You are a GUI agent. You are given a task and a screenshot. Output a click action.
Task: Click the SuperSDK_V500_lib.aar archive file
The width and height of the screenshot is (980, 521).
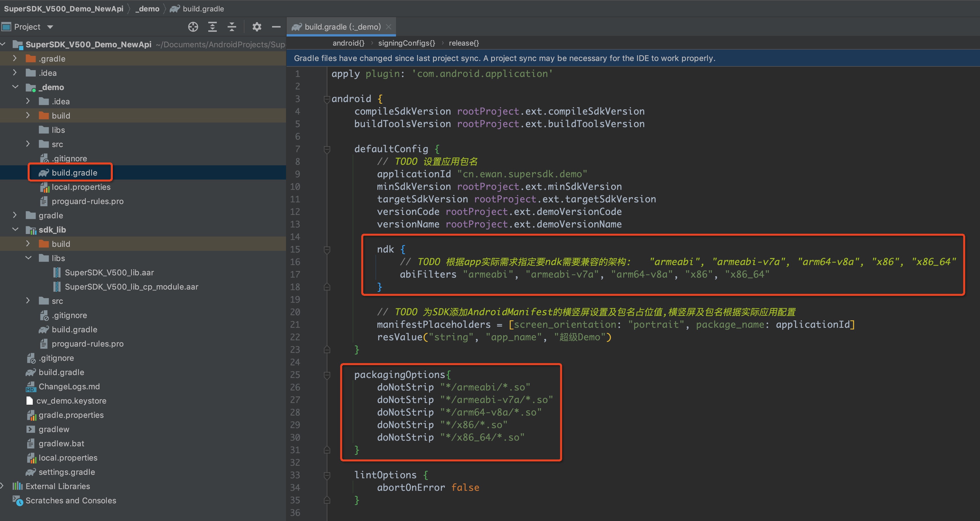(109, 272)
